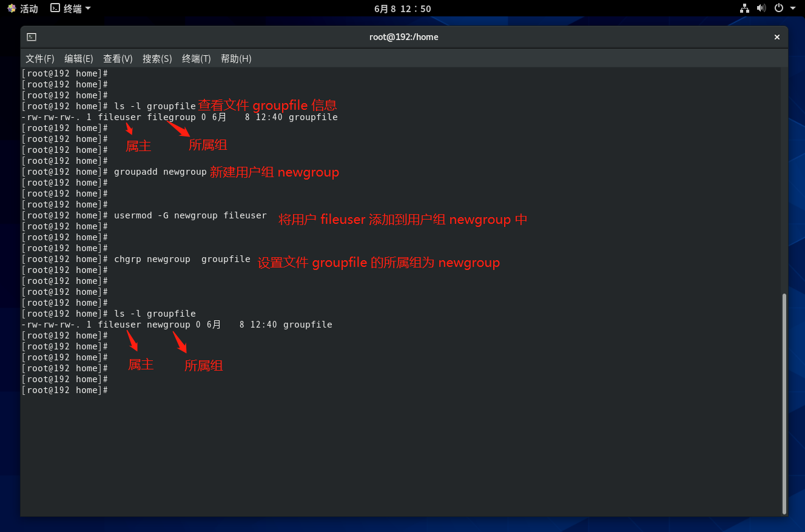805x532 pixels.
Task: Open the 终端(T) menu
Action: 197,59
